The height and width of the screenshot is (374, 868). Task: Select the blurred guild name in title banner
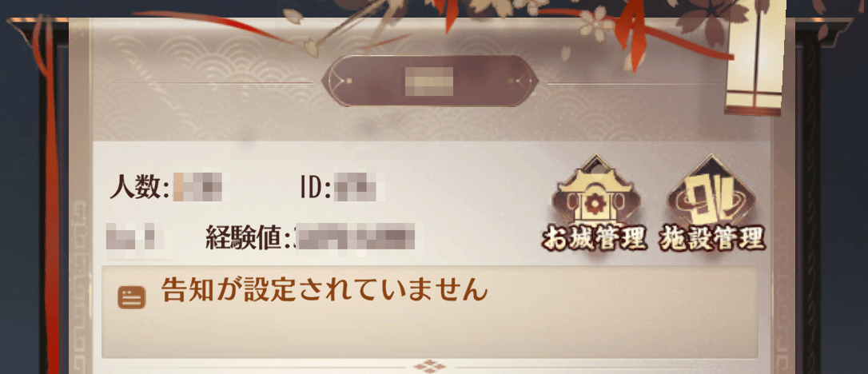click(429, 81)
